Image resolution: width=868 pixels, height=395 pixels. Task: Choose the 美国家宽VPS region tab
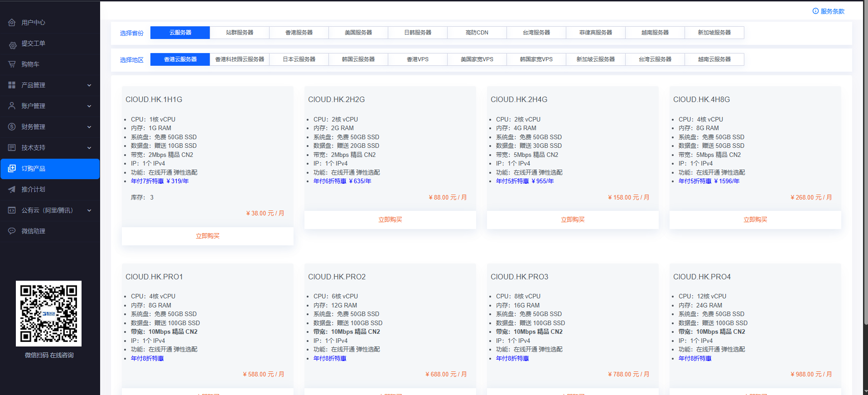coord(477,59)
